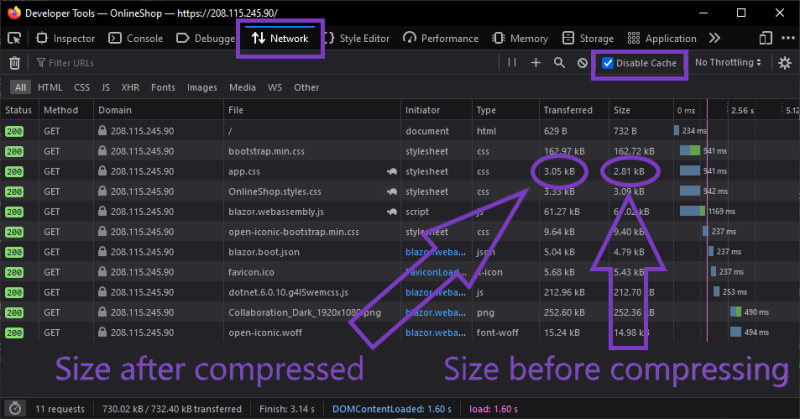Viewport: 800px width, 419px height.
Task: Sort by the Transferred column header
Action: [x=573, y=110]
